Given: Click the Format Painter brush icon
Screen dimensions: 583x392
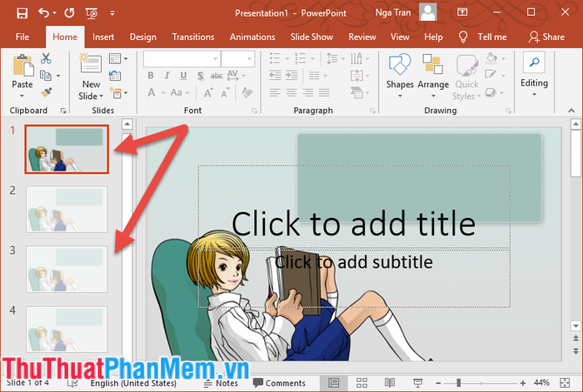Looking at the screenshot, I should [x=46, y=92].
